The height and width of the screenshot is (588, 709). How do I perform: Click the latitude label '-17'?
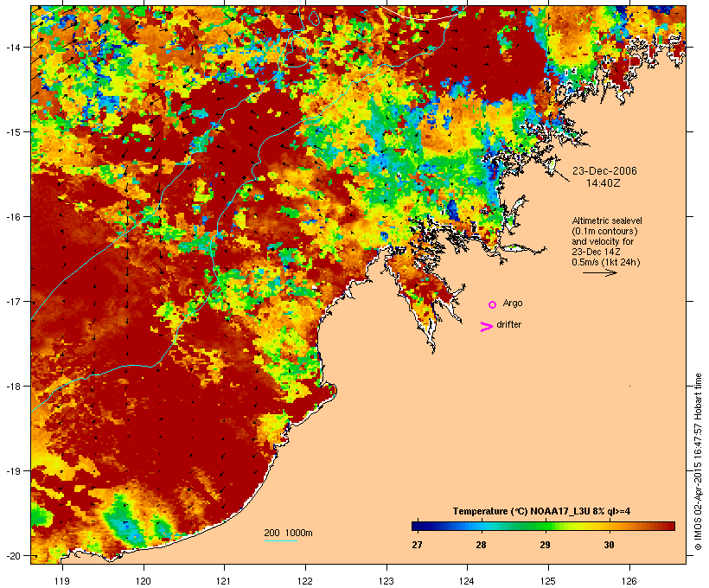click(x=12, y=301)
